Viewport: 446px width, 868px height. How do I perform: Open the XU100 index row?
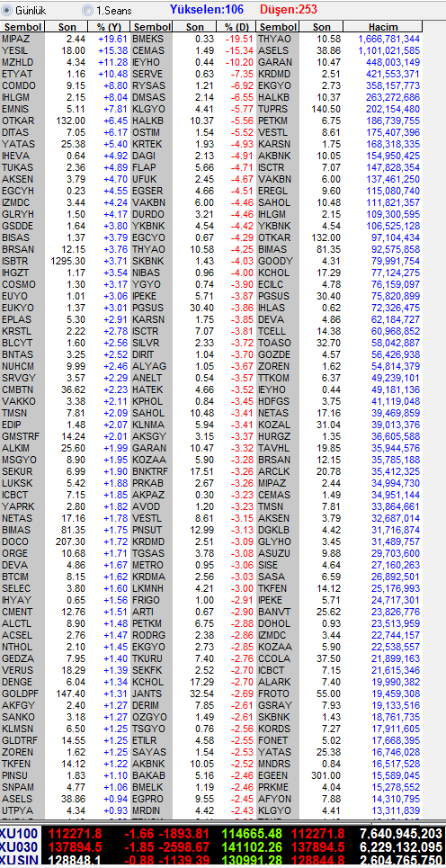point(223,834)
